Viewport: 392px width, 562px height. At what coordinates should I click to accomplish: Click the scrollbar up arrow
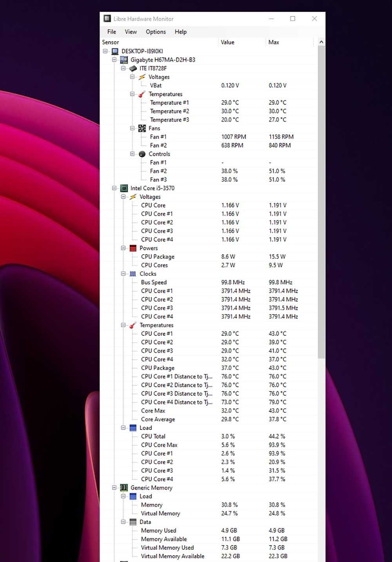pyautogui.click(x=321, y=42)
